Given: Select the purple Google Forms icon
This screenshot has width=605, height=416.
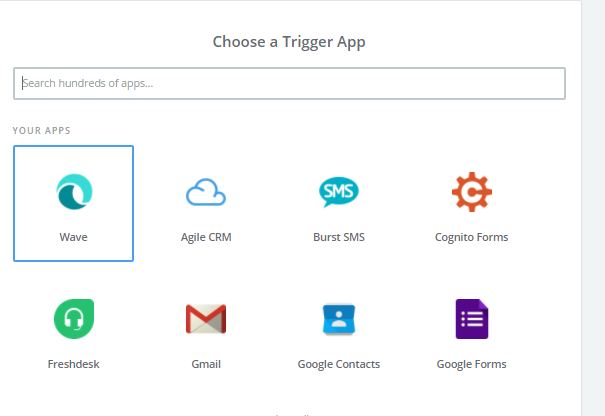Looking at the screenshot, I should click(471, 319).
